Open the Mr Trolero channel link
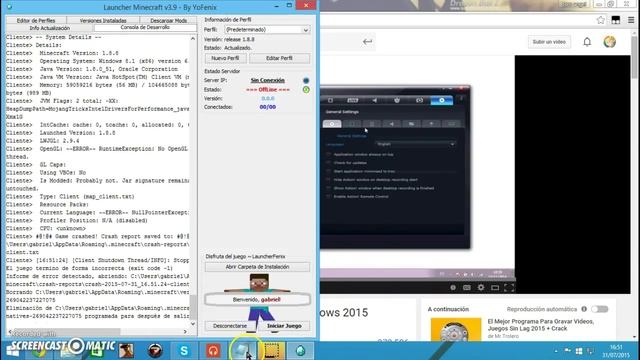640x360 pixels. click(x=507, y=336)
